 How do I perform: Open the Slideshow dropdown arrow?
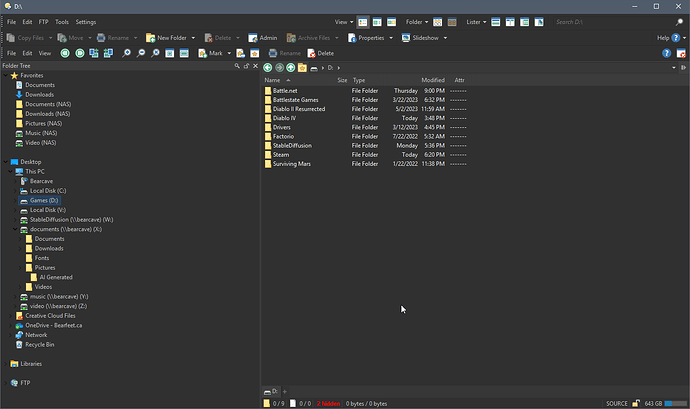click(445, 38)
